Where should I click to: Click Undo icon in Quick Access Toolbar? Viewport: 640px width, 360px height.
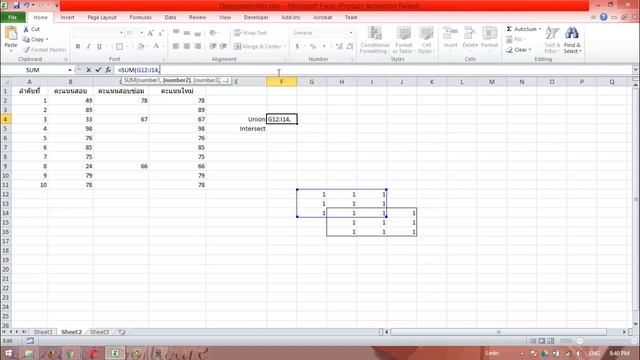click(x=27, y=5)
